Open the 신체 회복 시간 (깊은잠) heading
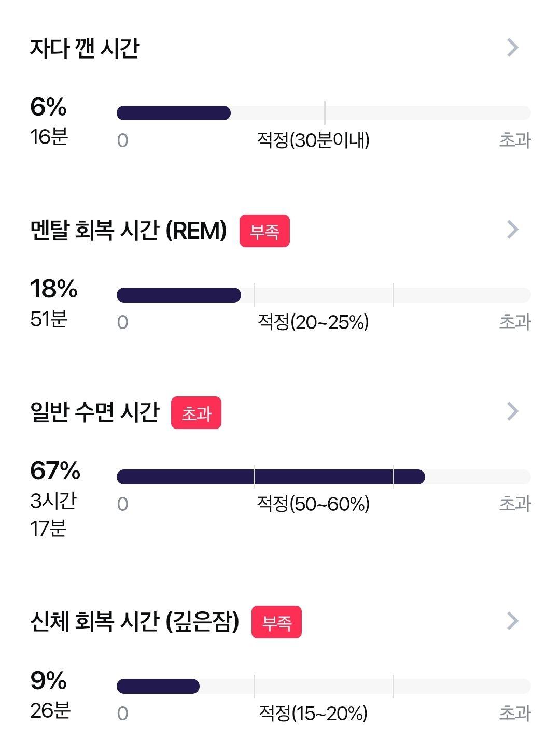The image size is (560, 756). point(135,621)
